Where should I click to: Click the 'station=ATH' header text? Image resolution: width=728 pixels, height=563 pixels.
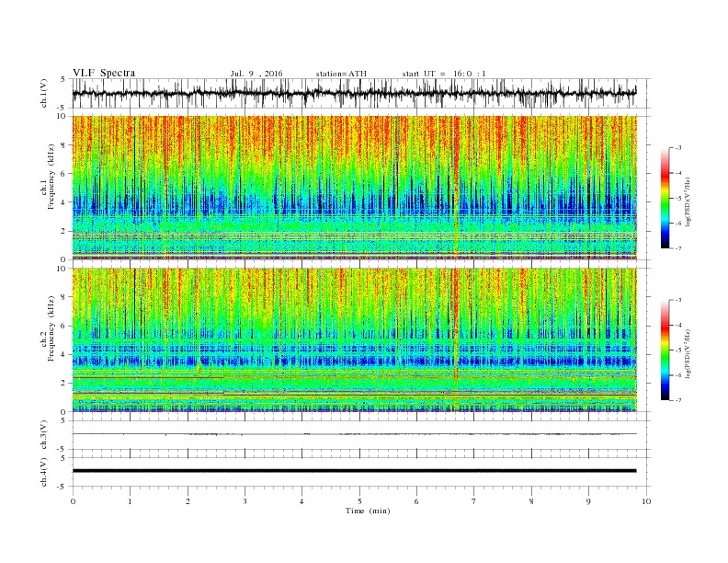[x=341, y=74]
